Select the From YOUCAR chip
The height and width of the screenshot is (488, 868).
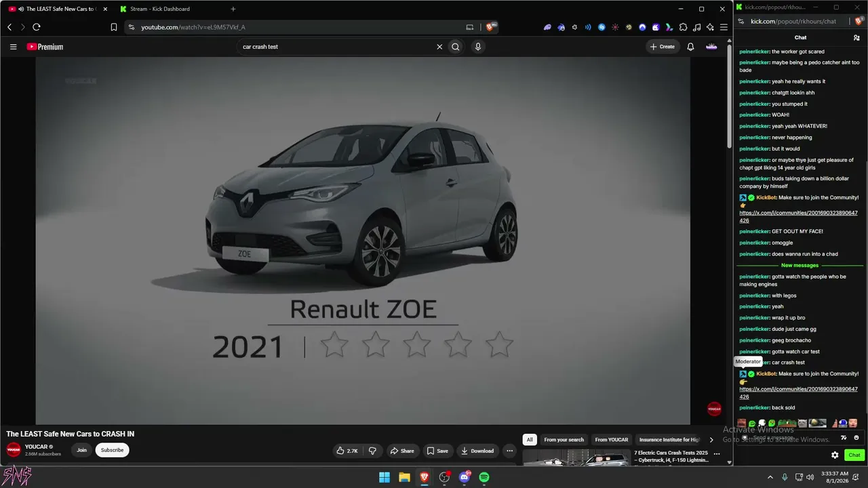pyautogui.click(x=612, y=440)
